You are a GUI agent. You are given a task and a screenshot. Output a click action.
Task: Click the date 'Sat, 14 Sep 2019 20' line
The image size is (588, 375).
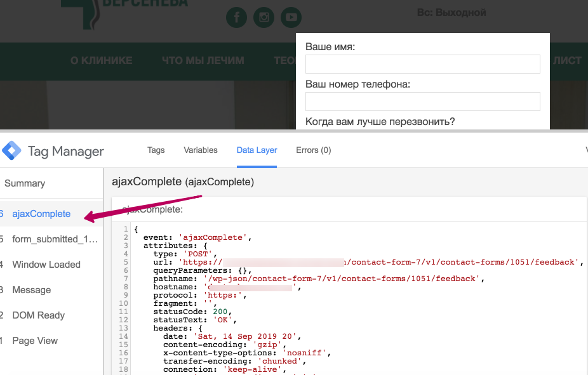232,336
